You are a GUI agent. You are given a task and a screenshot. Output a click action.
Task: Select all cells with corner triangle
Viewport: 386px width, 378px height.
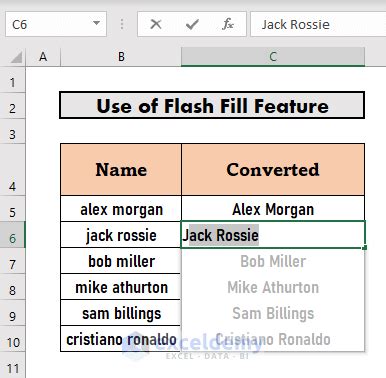click(16, 57)
